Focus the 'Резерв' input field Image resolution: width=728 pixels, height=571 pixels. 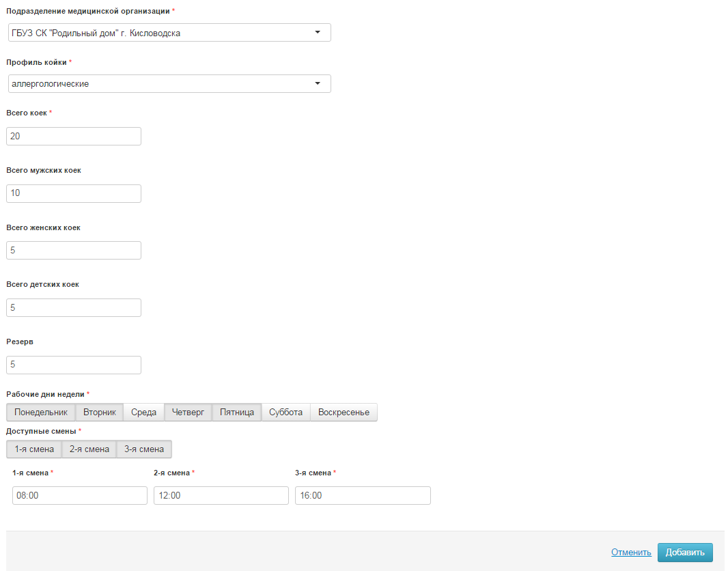point(74,365)
